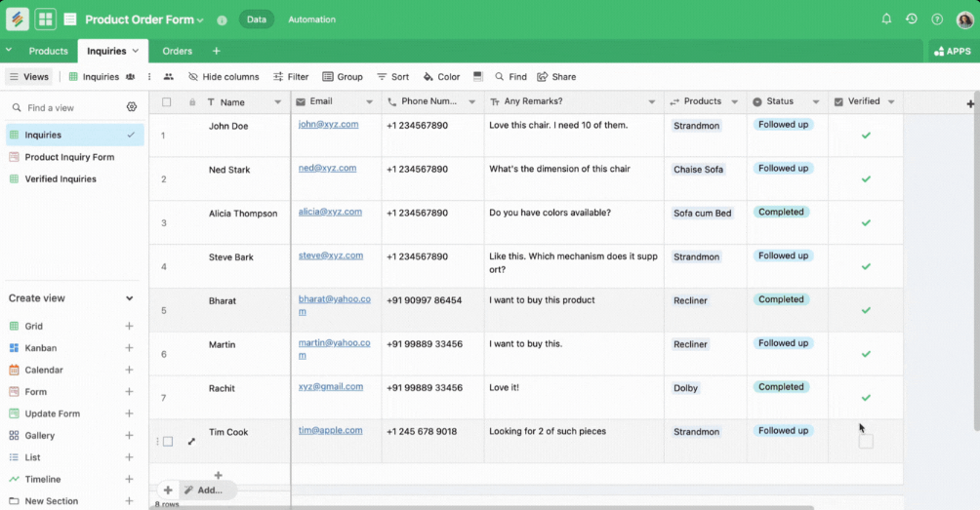Screen dimensions: 980x510
Task: Check Verified for Tim Cook
Action: tap(866, 442)
